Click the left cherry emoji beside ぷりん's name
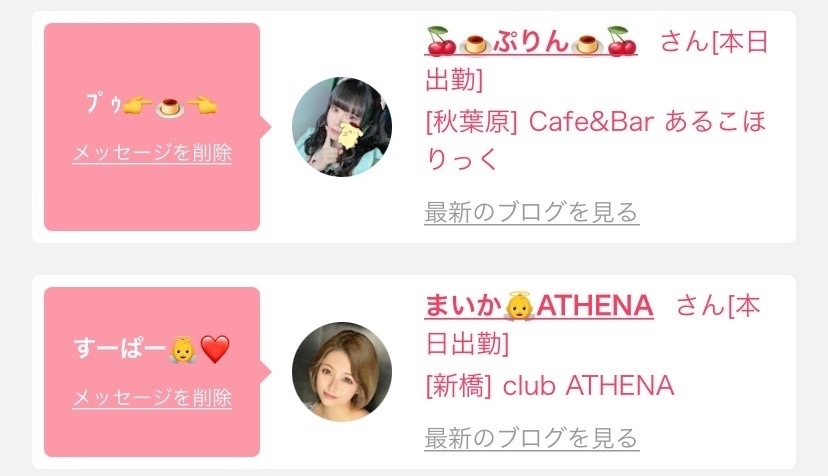828x476 pixels. (x=441, y=41)
